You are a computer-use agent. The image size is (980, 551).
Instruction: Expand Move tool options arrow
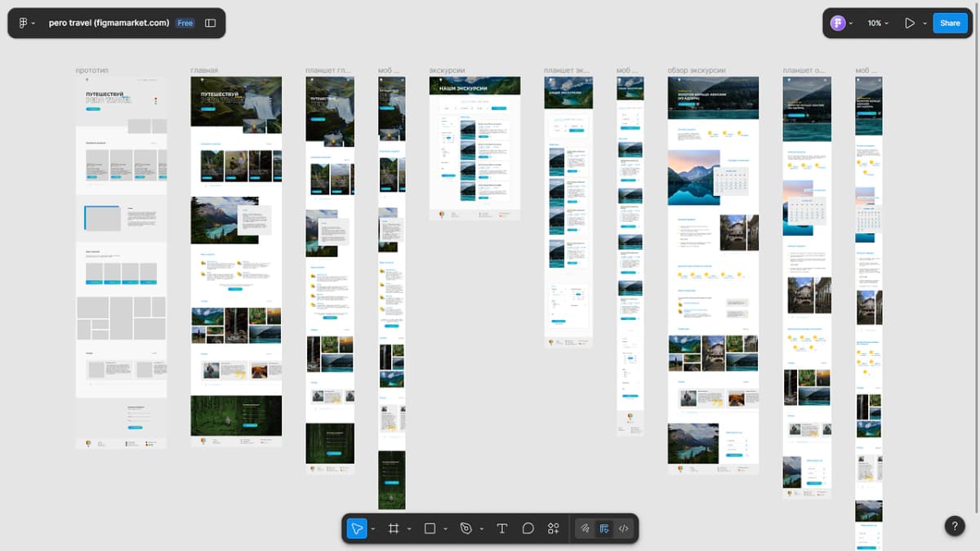[x=372, y=529]
